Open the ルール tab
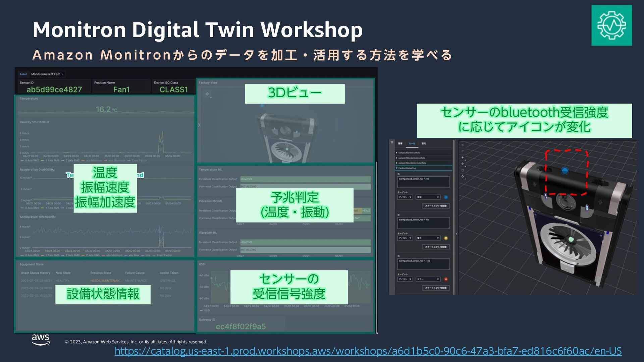The height and width of the screenshot is (362, 644). pos(412,143)
